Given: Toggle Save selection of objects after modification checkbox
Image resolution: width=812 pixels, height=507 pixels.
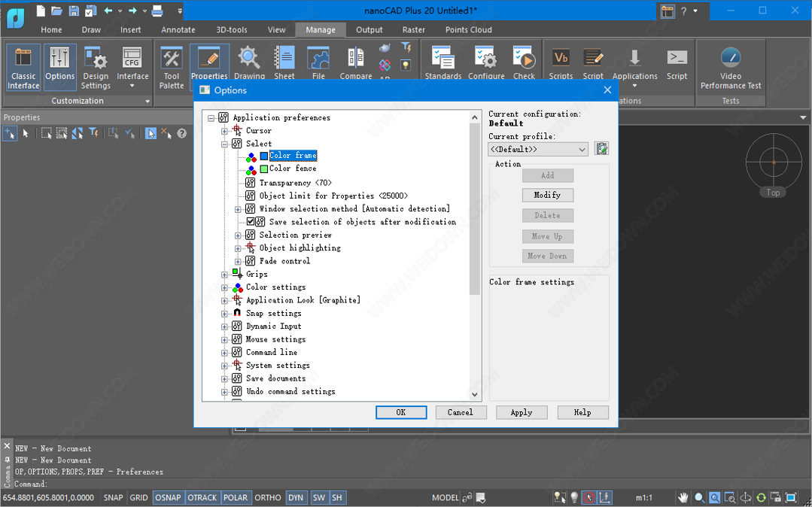Looking at the screenshot, I should point(251,222).
